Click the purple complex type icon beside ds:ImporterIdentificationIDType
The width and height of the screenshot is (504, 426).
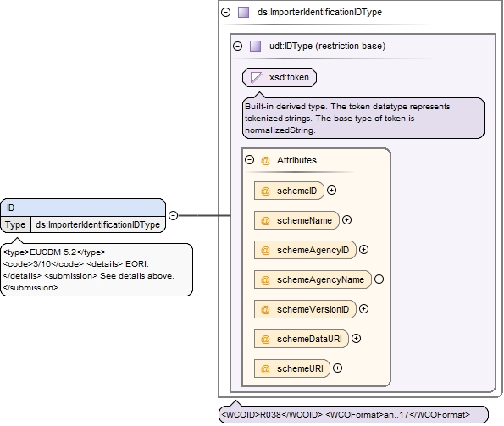(x=243, y=13)
